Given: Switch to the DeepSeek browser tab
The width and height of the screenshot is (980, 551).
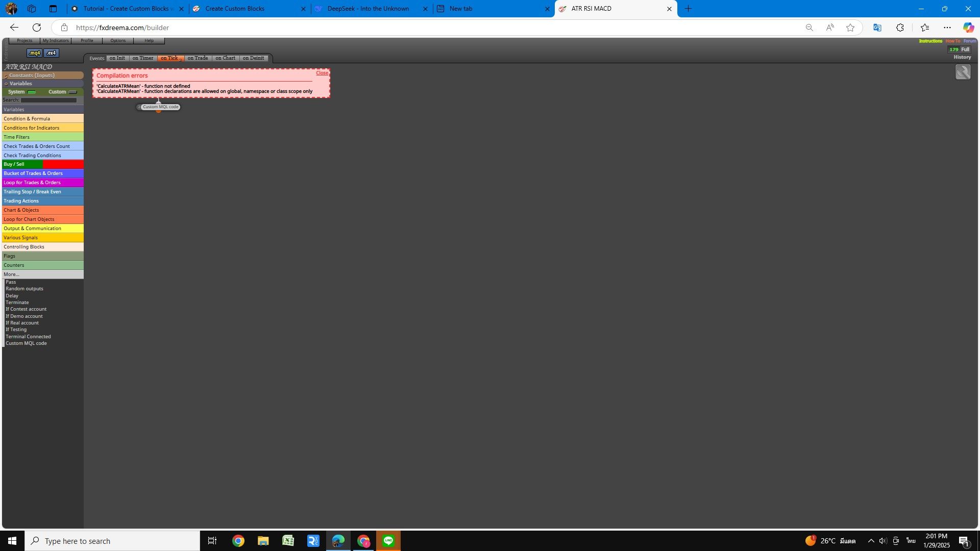Looking at the screenshot, I should (372, 9).
